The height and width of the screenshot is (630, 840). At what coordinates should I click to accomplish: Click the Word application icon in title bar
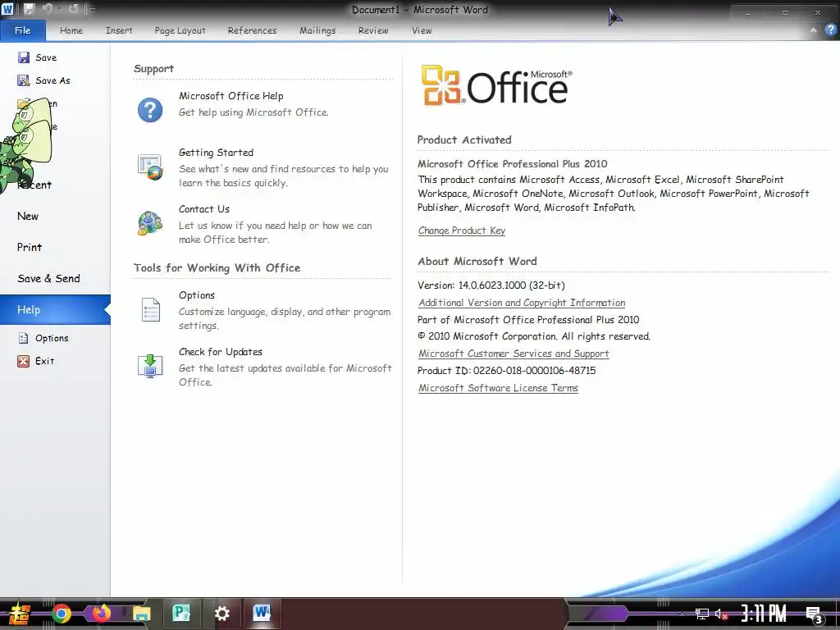[8, 9]
